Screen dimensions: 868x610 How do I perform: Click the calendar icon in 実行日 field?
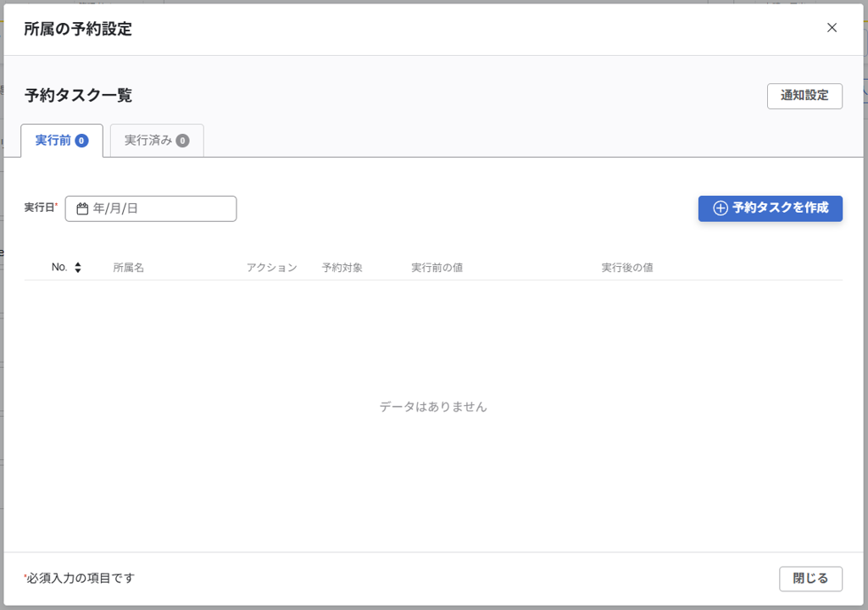pyautogui.click(x=82, y=208)
